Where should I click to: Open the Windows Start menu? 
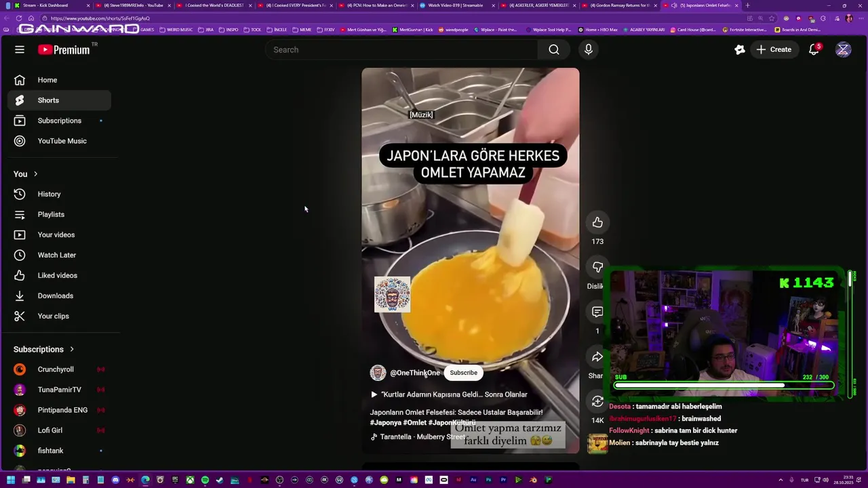[11, 480]
